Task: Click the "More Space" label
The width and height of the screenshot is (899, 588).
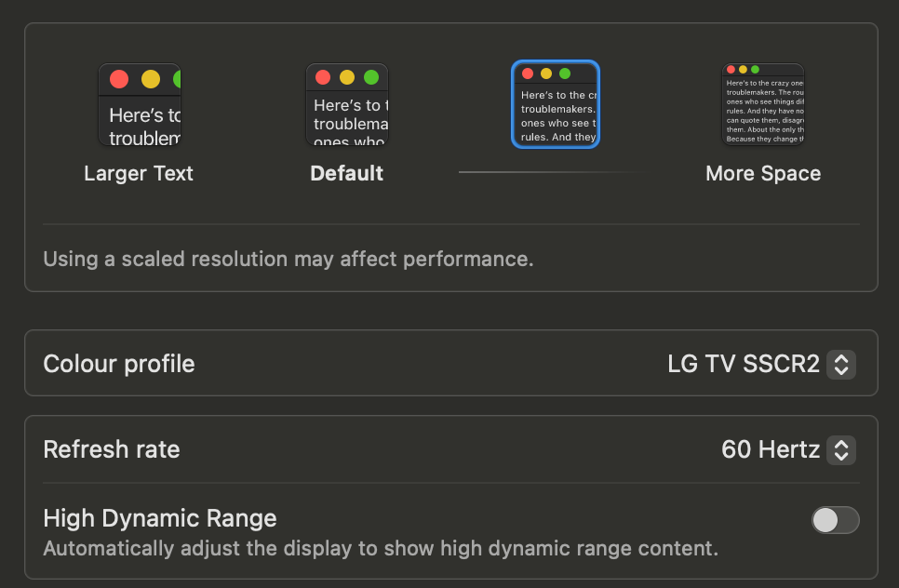Action: pos(763,174)
